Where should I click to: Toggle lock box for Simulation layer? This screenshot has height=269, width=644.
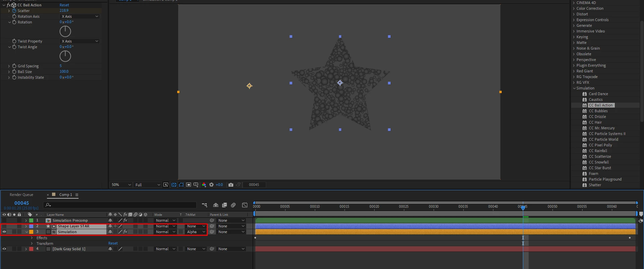pyautogui.click(x=19, y=232)
